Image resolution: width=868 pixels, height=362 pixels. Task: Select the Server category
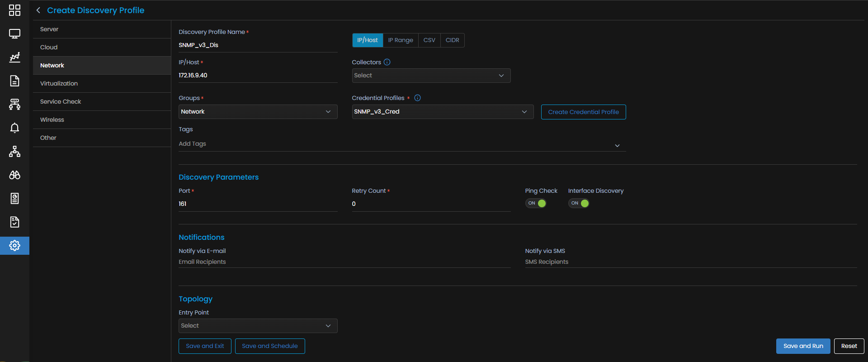click(102, 29)
